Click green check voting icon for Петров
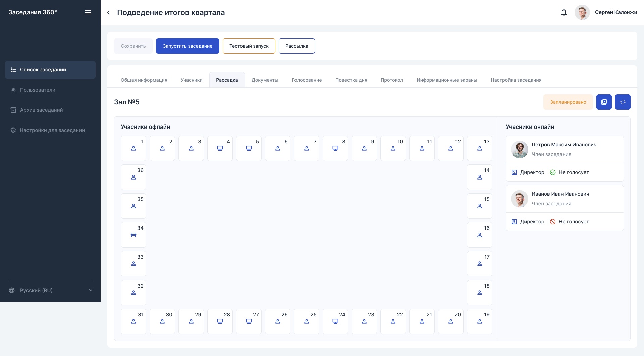The height and width of the screenshot is (356, 644). [x=553, y=172]
